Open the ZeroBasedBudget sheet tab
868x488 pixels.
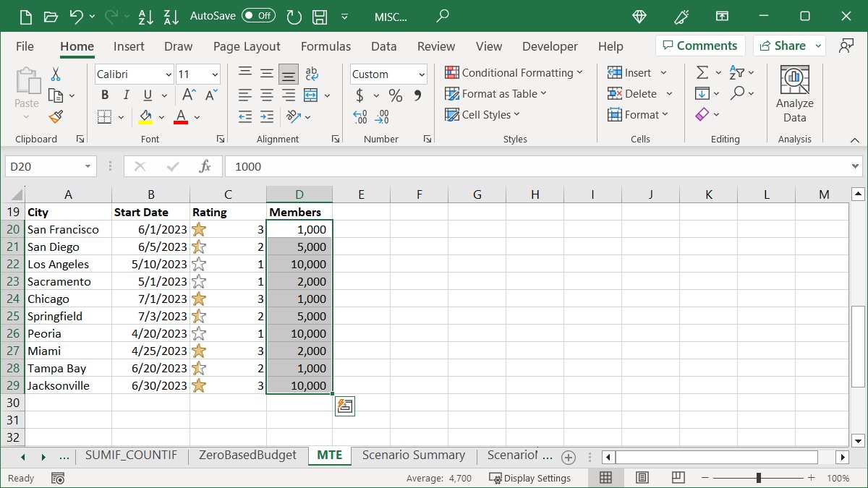247,455
